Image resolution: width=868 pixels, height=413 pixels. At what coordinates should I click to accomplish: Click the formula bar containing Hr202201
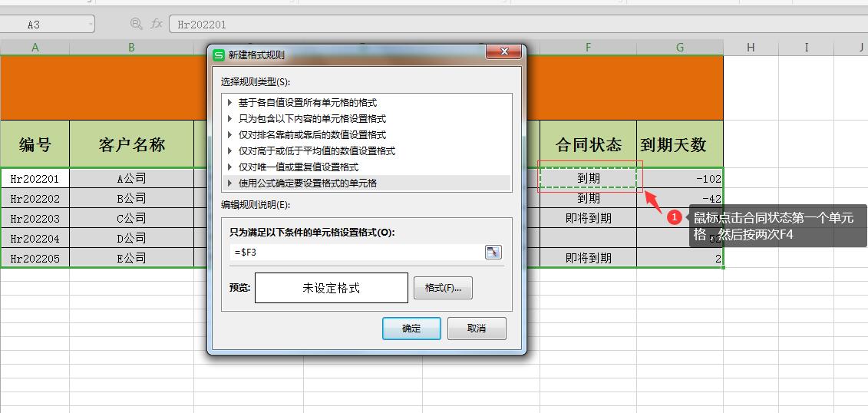[518, 24]
